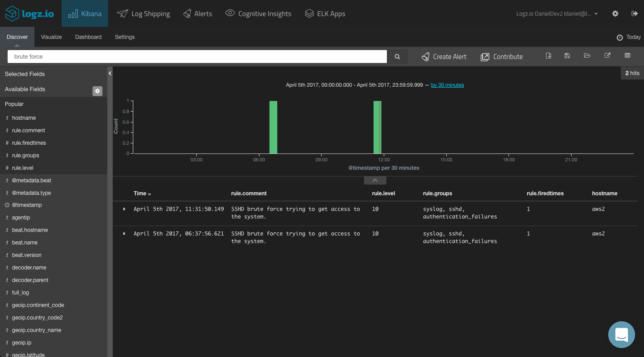Click the Create Alert button
The width and height of the screenshot is (644, 357).
coord(444,57)
